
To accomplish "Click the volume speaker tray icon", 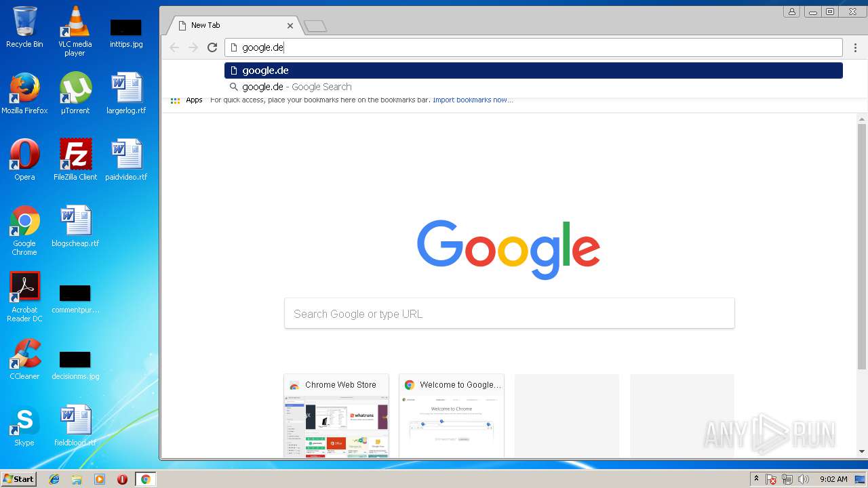I will [804, 479].
